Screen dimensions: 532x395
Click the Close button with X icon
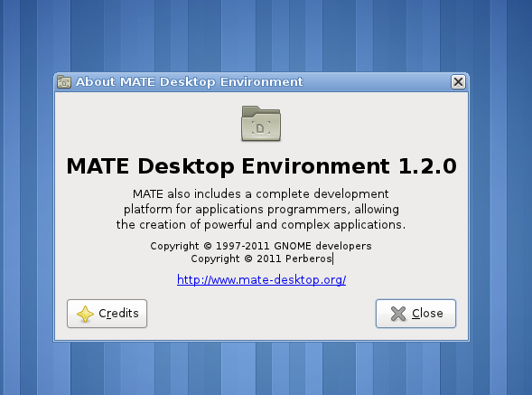(x=415, y=314)
